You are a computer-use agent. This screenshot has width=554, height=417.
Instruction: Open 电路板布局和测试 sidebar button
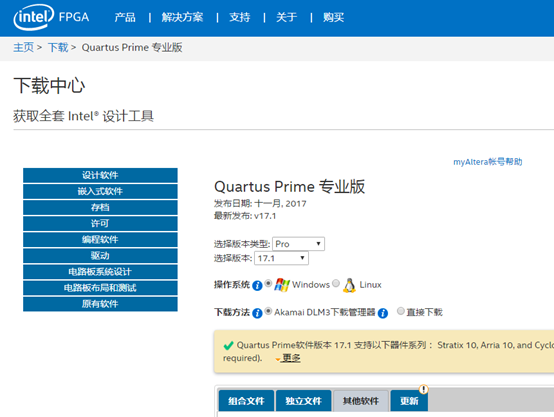(x=100, y=288)
